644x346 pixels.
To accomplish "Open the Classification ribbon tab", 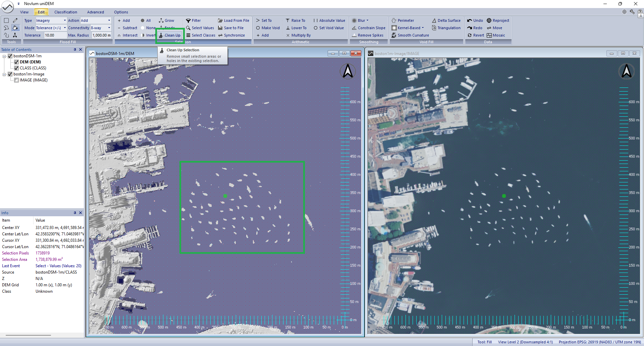I will point(66,12).
